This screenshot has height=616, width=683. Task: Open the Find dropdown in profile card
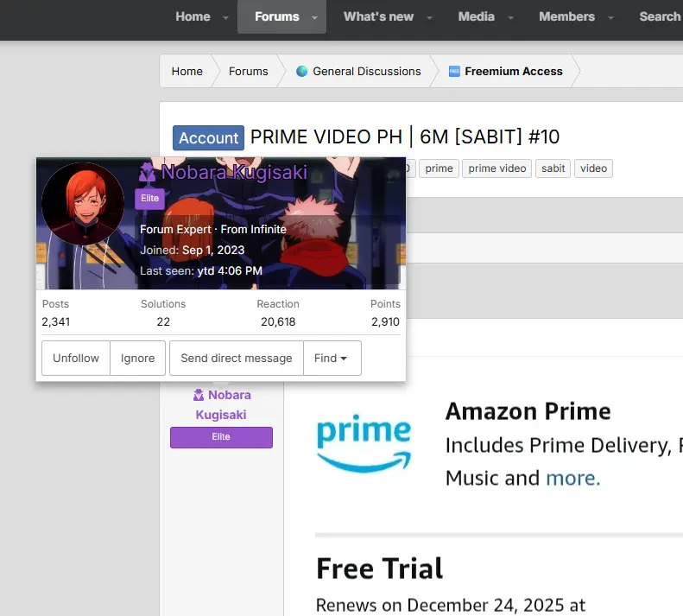tap(332, 358)
